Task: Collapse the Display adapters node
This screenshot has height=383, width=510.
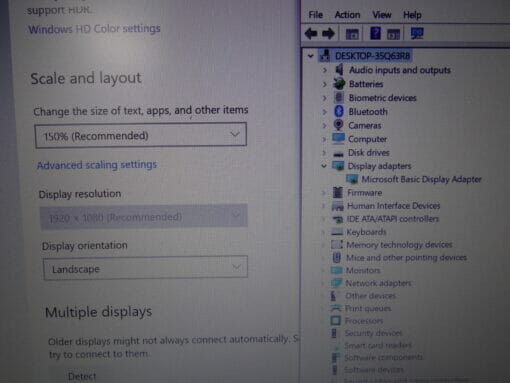Action: point(324,166)
